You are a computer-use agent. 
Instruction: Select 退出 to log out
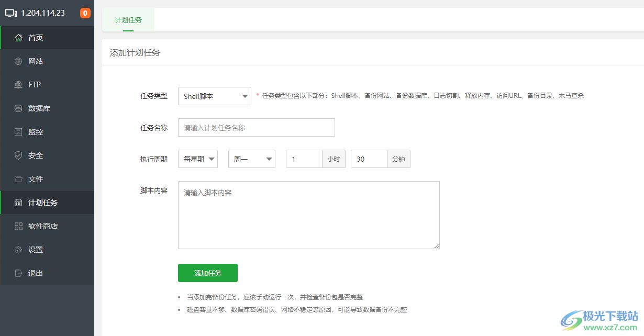47,273
